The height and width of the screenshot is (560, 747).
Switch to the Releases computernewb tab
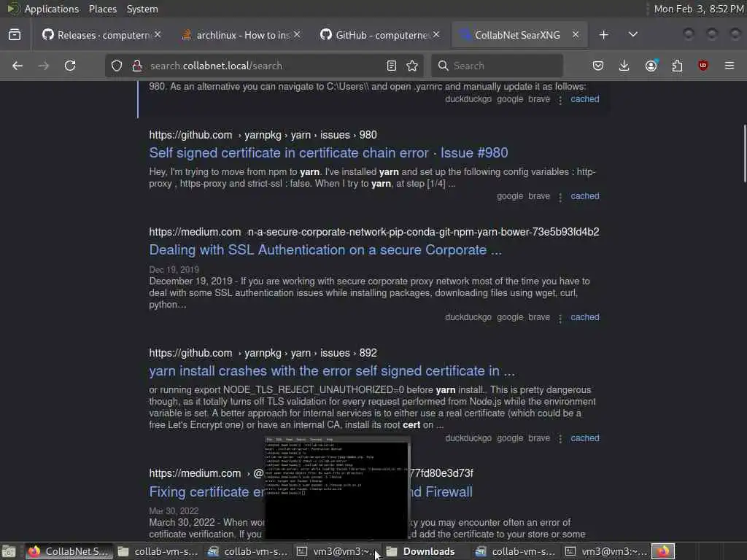(97, 35)
